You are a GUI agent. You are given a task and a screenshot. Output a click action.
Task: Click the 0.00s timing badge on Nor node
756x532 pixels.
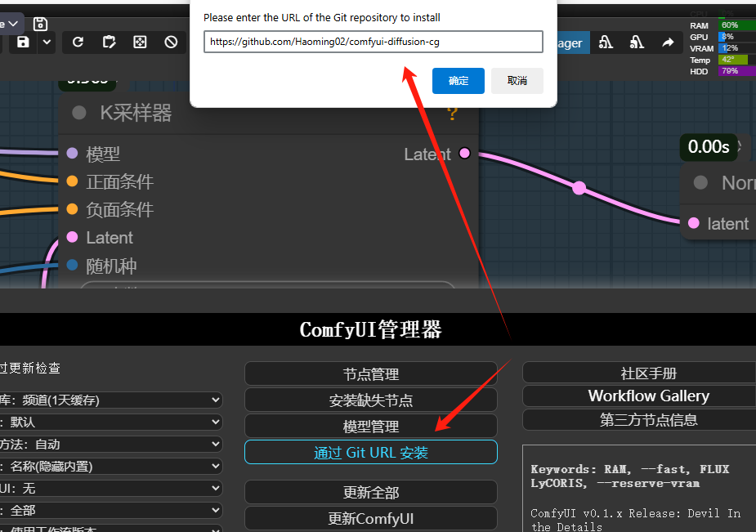[x=709, y=146]
